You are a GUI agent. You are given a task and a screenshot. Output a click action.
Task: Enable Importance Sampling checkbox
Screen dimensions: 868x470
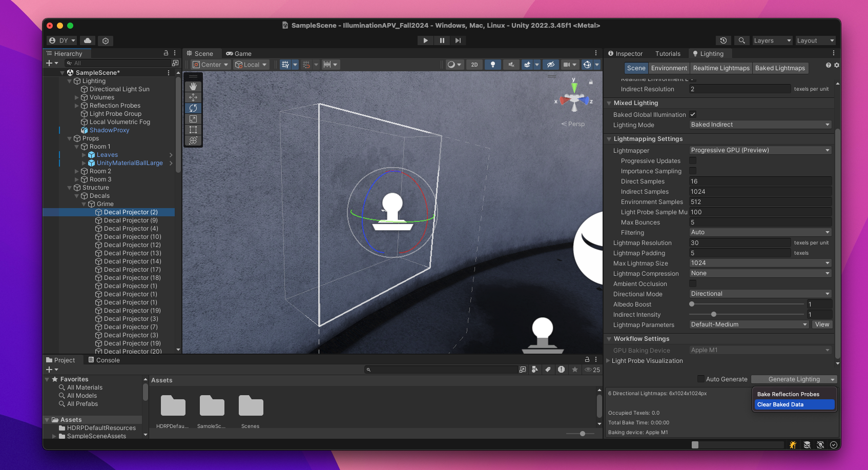click(693, 171)
